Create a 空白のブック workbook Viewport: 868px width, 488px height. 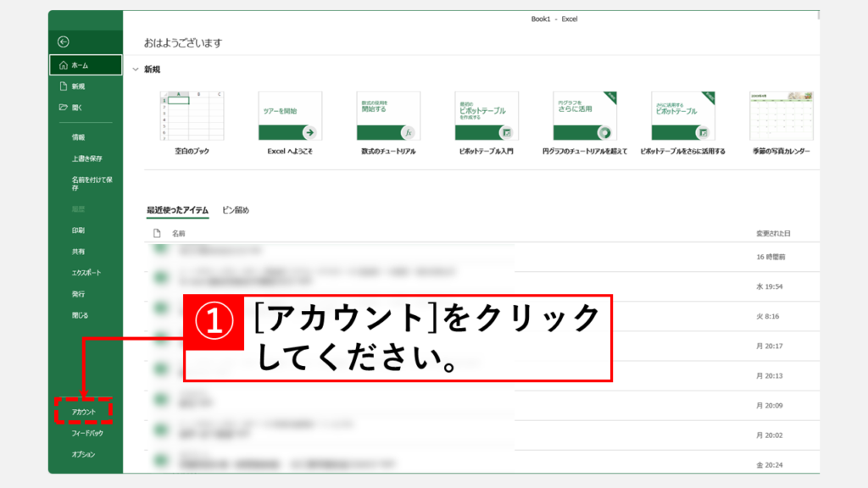pos(192,123)
